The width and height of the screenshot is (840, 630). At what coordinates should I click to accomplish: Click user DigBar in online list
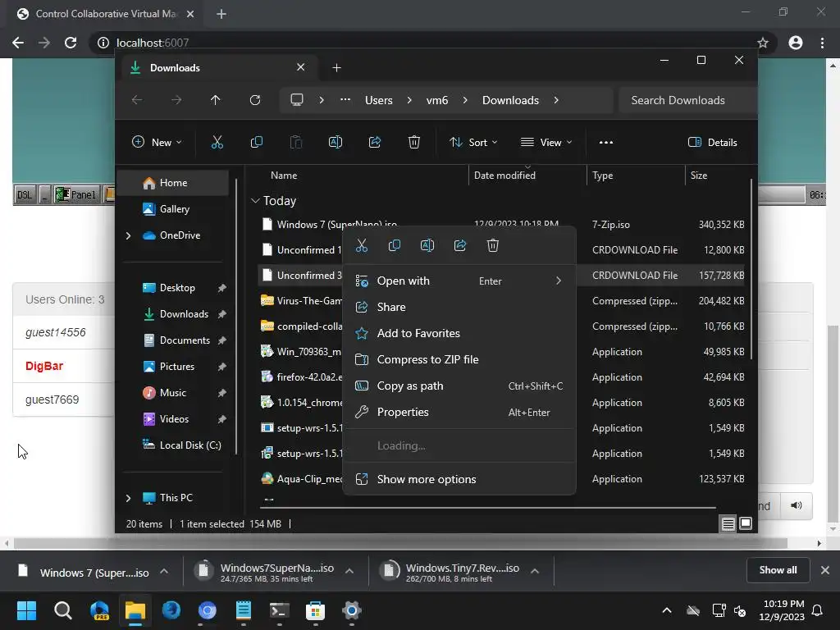click(44, 366)
